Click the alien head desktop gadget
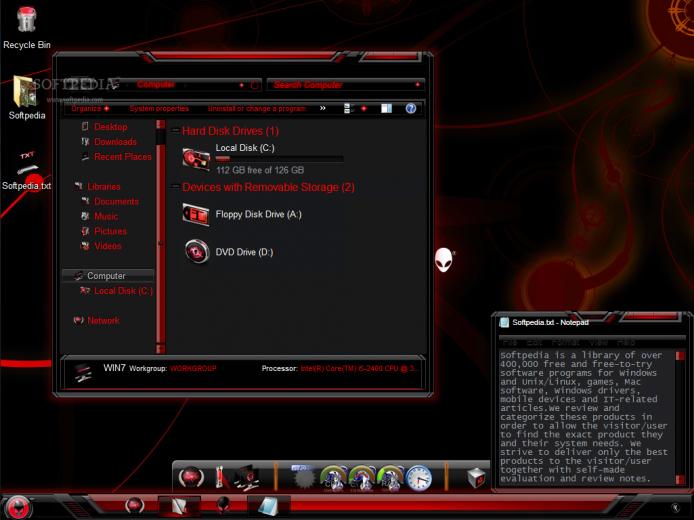 (444, 259)
